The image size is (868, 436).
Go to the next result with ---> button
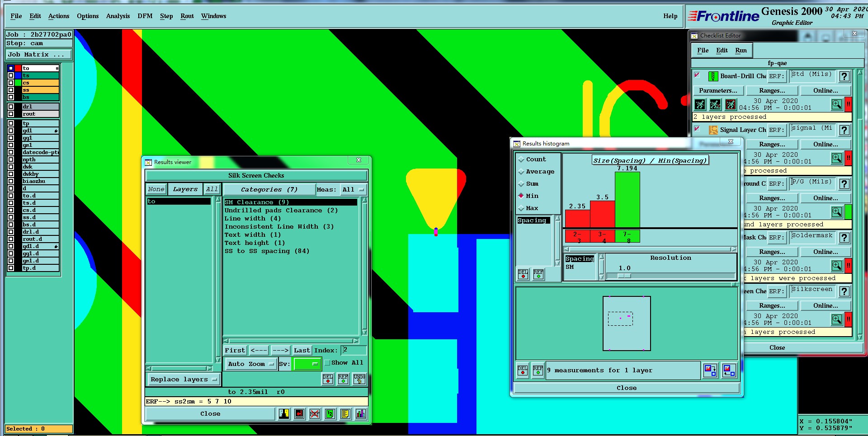pyautogui.click(x=280, y=351)
